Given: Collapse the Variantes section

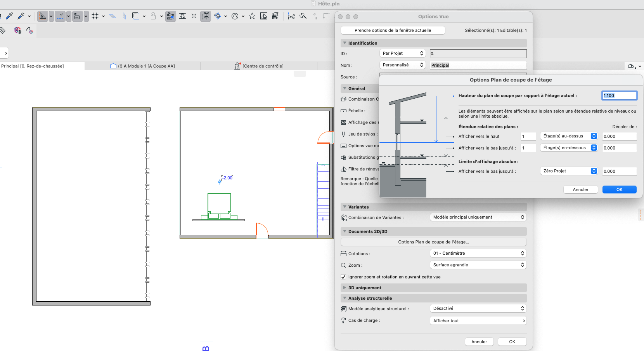Looking at the screenshot, I should pos(345,207).
